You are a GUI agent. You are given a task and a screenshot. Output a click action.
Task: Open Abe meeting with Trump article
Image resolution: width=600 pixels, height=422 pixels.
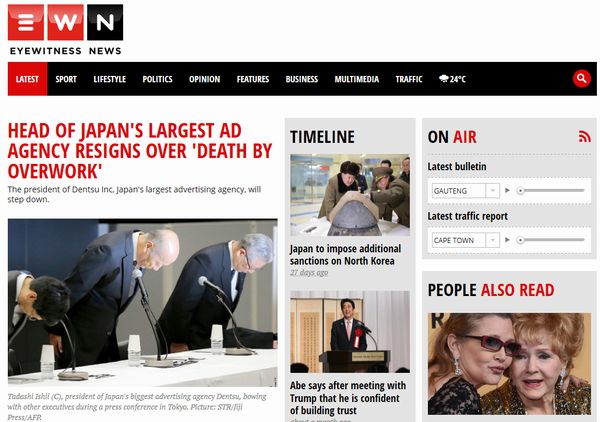[x=348, y=398]
